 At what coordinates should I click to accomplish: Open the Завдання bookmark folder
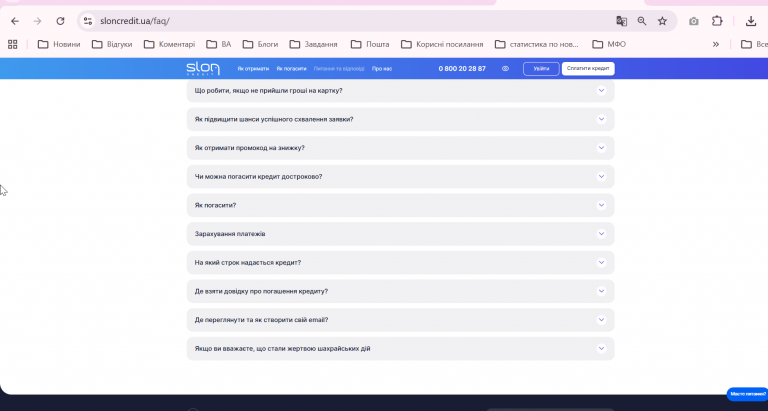[x=313, y=44]
